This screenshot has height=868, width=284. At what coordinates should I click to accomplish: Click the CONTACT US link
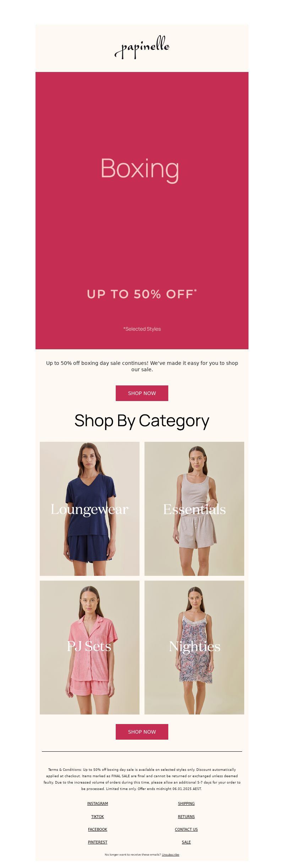(186, 829)
